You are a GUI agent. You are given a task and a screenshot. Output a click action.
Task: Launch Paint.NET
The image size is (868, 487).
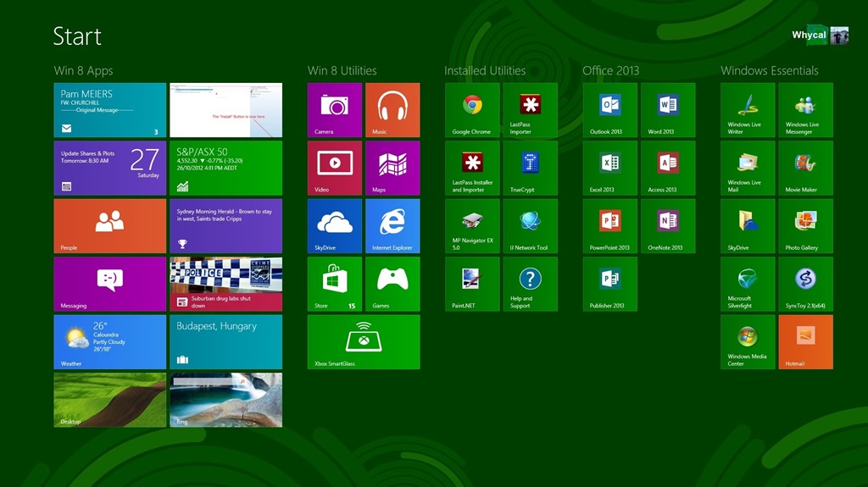[472, 284]
